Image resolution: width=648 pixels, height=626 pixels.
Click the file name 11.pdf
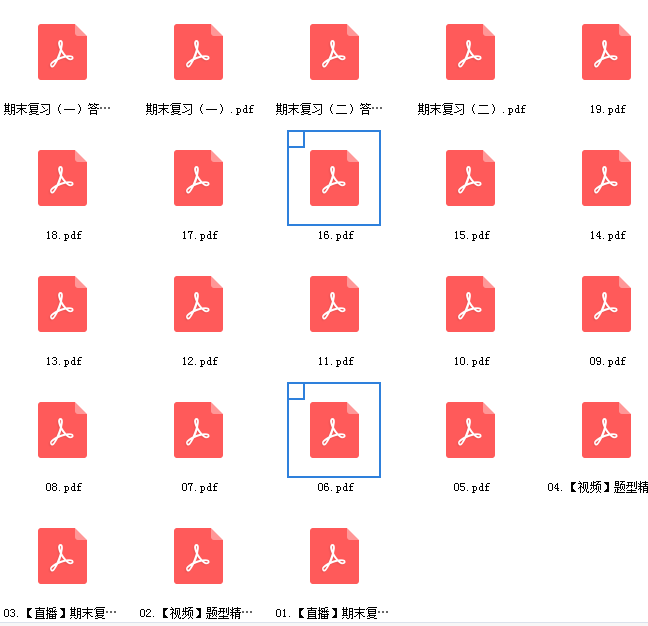336,362
